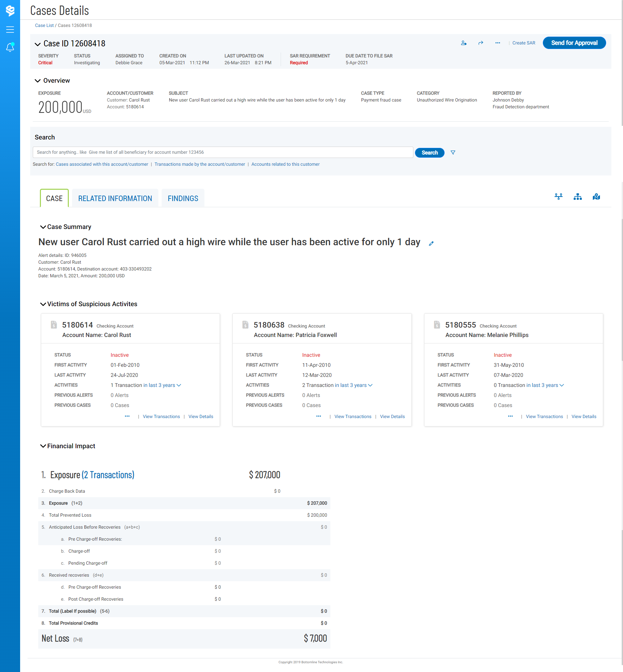
Task: Open Carol Rust's last 3 years dropdown
Action: click(162, 385)
